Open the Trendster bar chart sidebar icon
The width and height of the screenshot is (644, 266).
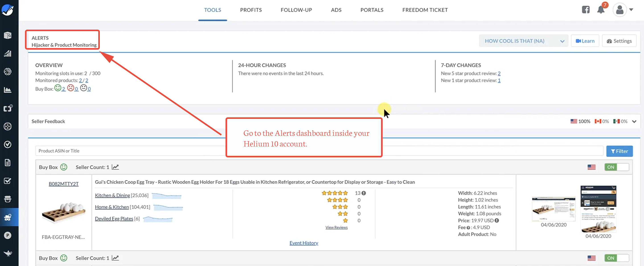point(8,53)
